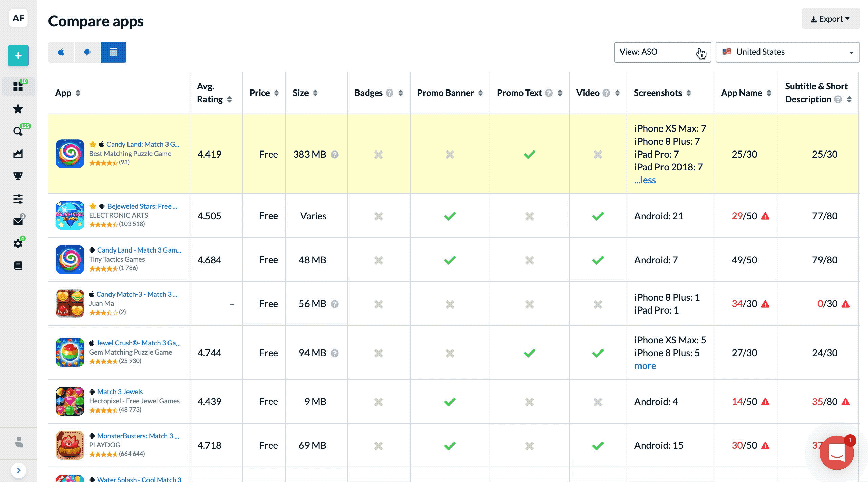Open the United States country dropdown

click(787, 52)
